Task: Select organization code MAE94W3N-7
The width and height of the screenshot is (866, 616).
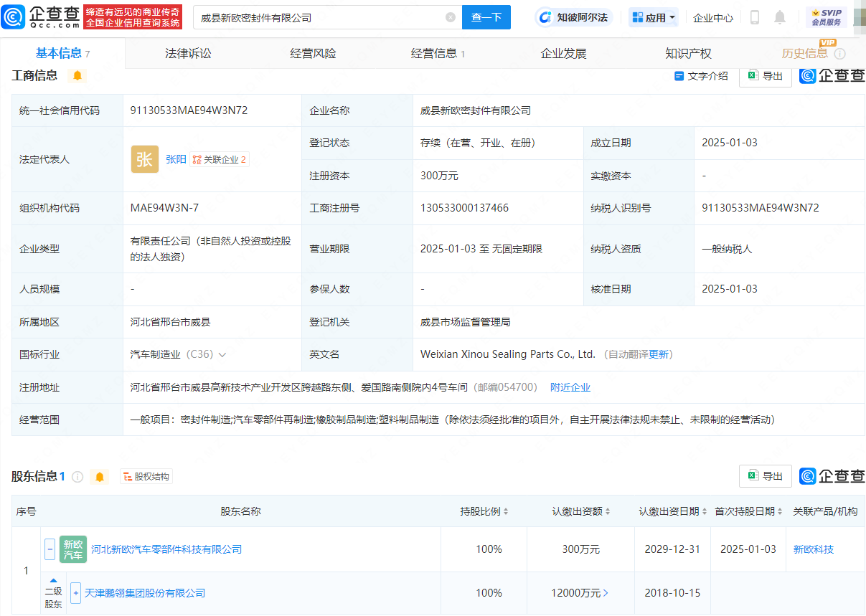Action: pyautogui.click(x=164, y=208)
